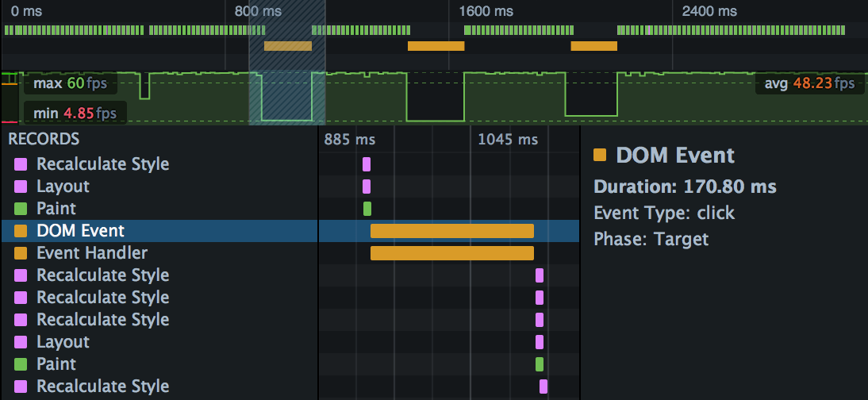Click the 1045 ms waterfall time header
Viewport: 868px width, 400px height.
pyautogui.click(x=507, y=140)
